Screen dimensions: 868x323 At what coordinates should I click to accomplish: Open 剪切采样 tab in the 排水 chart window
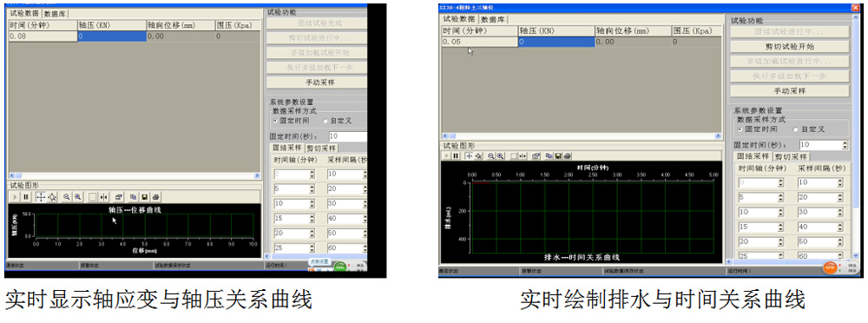[791, 157]
